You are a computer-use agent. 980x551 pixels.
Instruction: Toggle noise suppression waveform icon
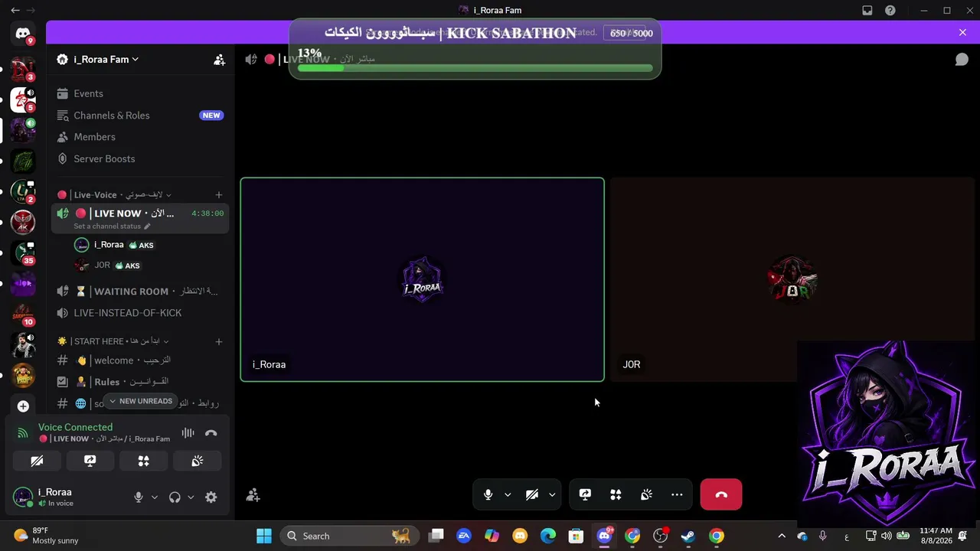pyautogui.click(x=188, y=433)
